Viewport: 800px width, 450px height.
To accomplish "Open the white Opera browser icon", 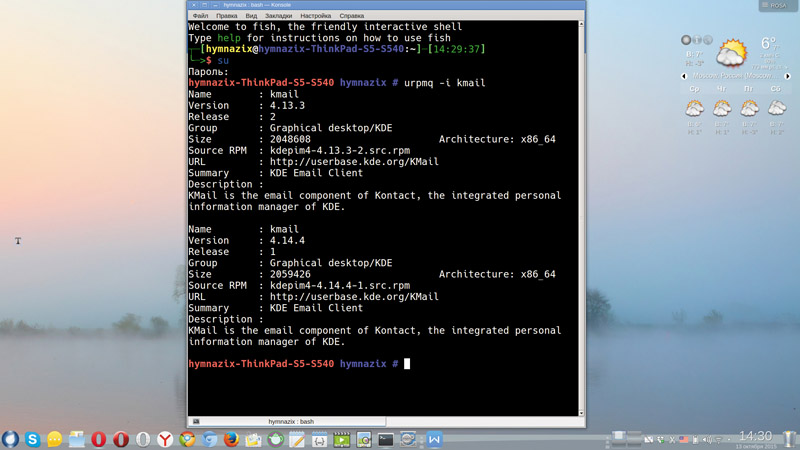I will [x=143, y=439].
